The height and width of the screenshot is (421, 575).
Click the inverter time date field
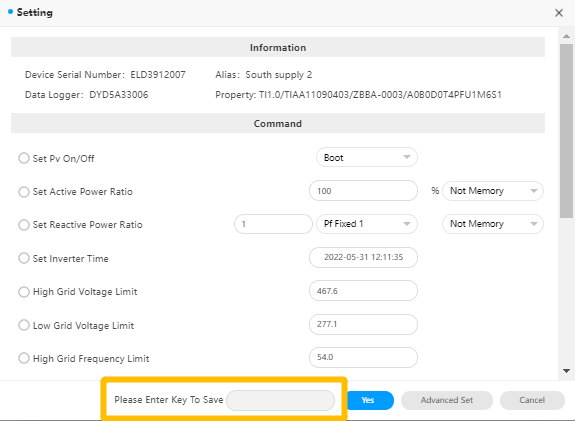tap(363, 257)
